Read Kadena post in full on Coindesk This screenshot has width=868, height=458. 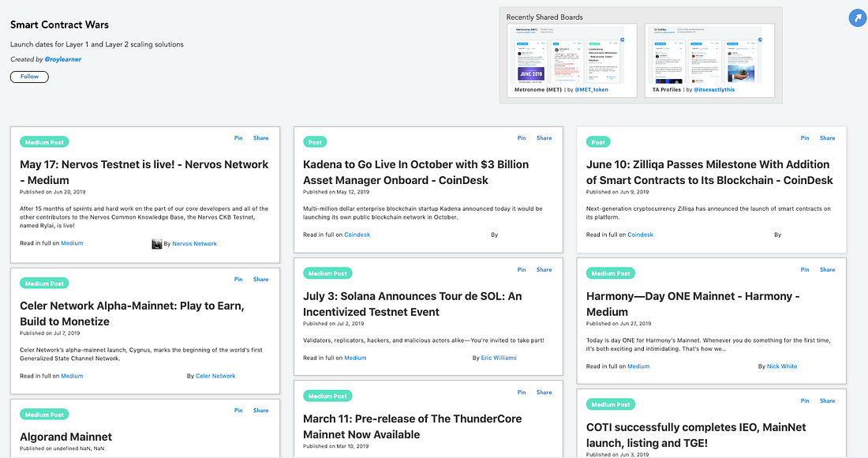(x=357, y=235)
